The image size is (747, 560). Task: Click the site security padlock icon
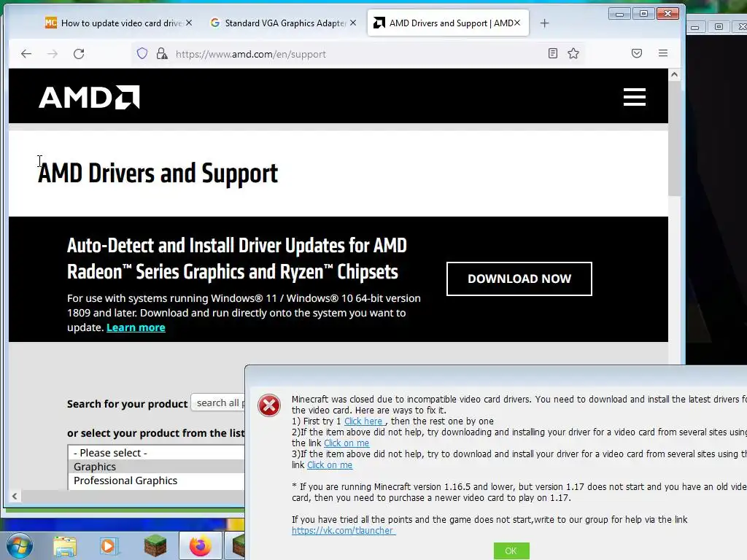(x=162, y=53)
